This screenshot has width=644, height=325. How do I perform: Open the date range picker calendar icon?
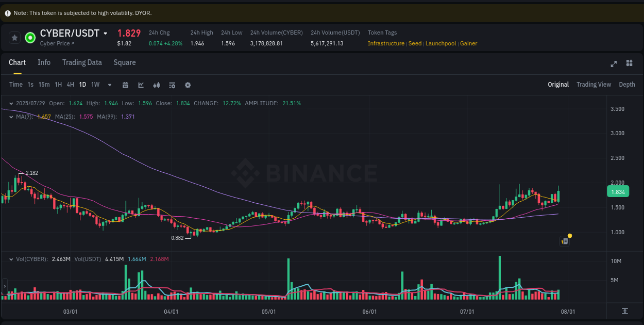click(125, 85)
